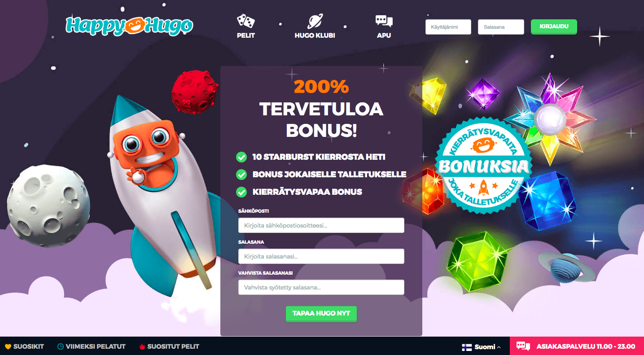Focus the Käyttäjänimi username field

(x=448, y=27)
